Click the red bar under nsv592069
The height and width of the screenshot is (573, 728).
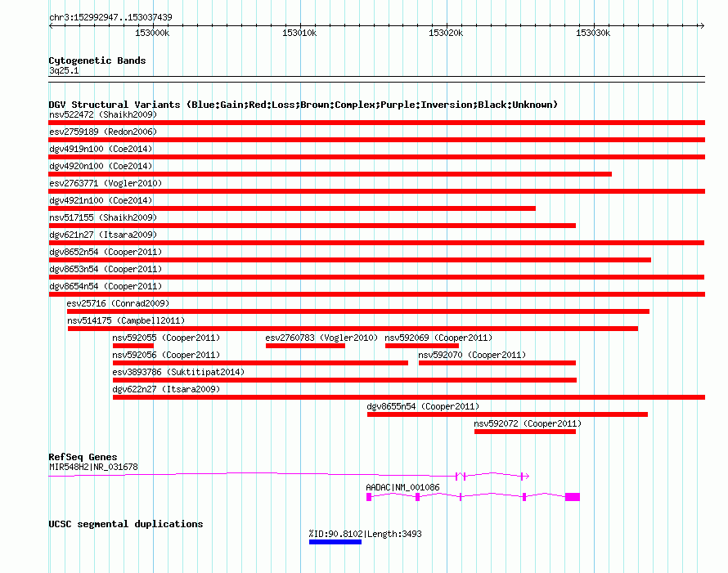click(422, 346)
